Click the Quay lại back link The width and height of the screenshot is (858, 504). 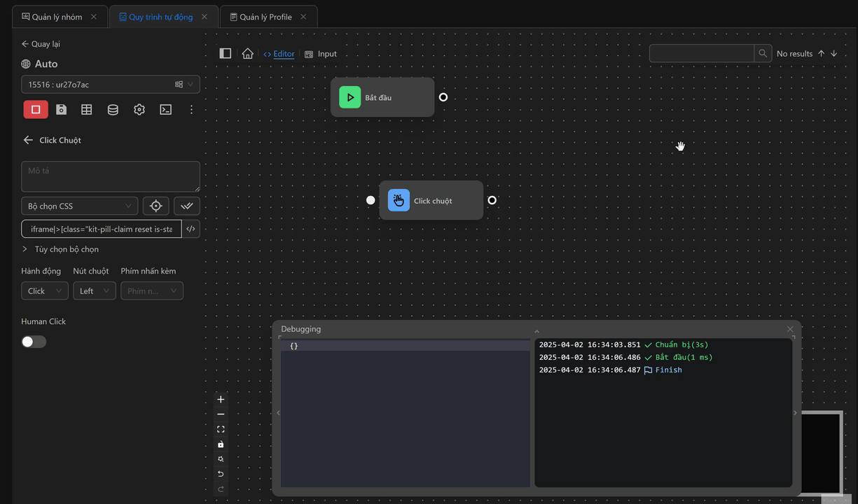click(x=41, y=44)
